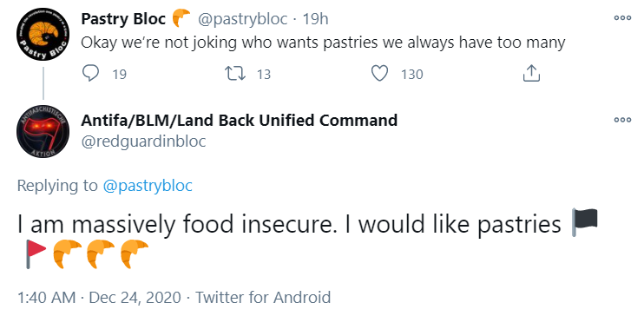Viewport: 644px width, 316px height.
Task: Click the 1:40 AM Dec 24, 2020 timestamp
Action: [99, 297]
